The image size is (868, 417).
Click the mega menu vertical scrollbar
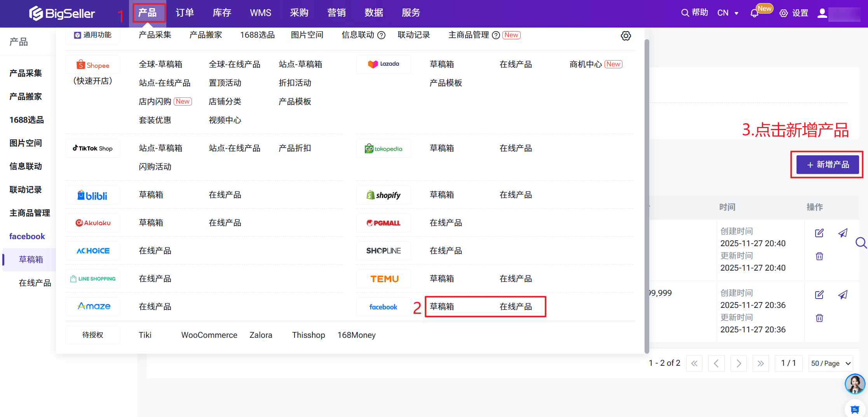[x=647, y=194]
